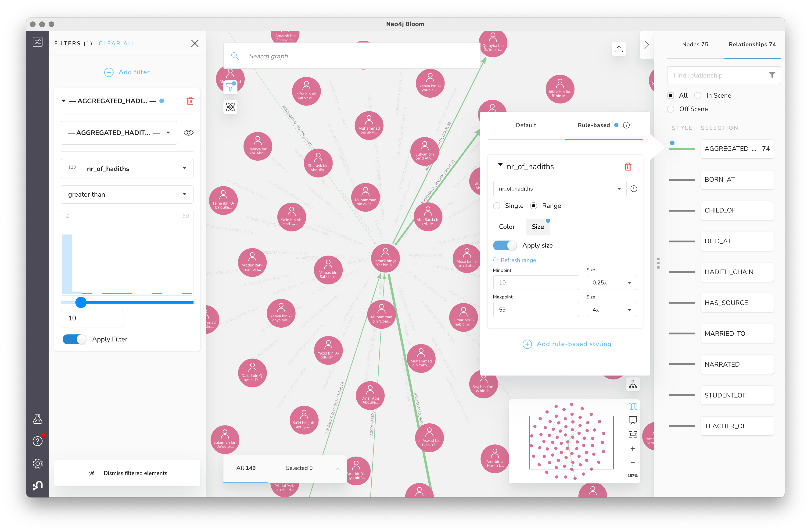Screen dimensions: 811x532
Task: Click the hierarchical layout icon
Action: point(632,384)
